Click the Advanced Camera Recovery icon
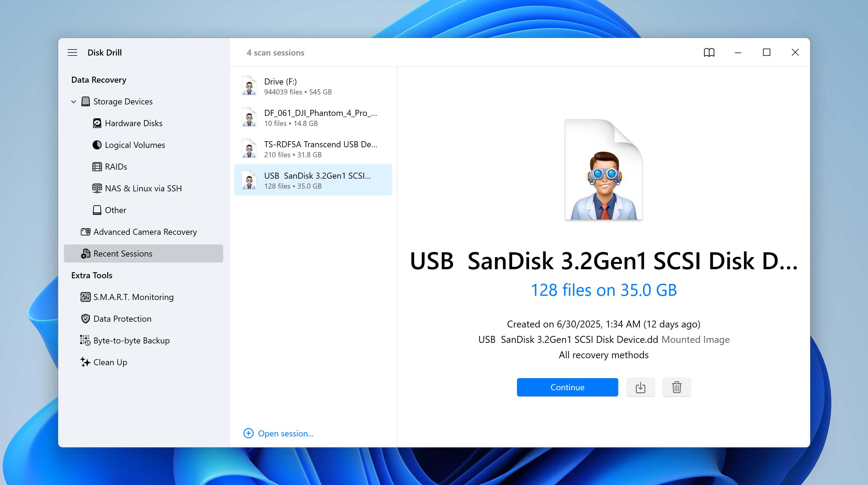The width and height of the screenshot is (868, 485). coord(86,232)
